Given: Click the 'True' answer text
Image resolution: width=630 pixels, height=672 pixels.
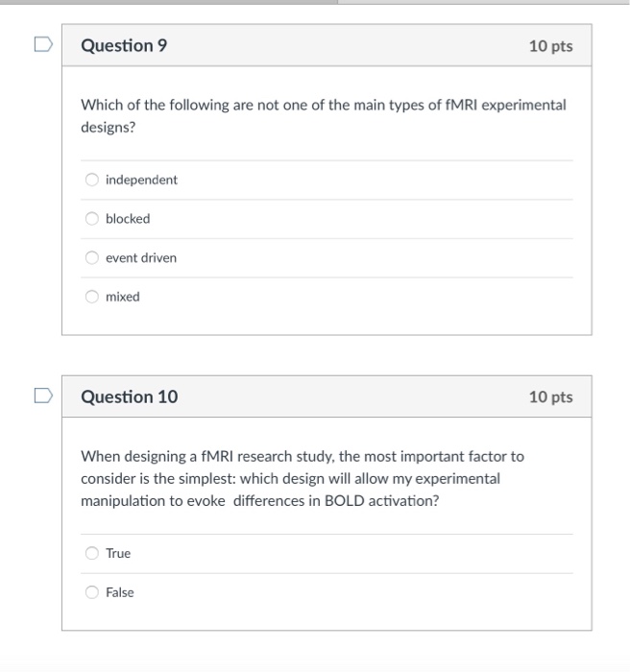Looking at the screenshot, I should tap(118, 553).
